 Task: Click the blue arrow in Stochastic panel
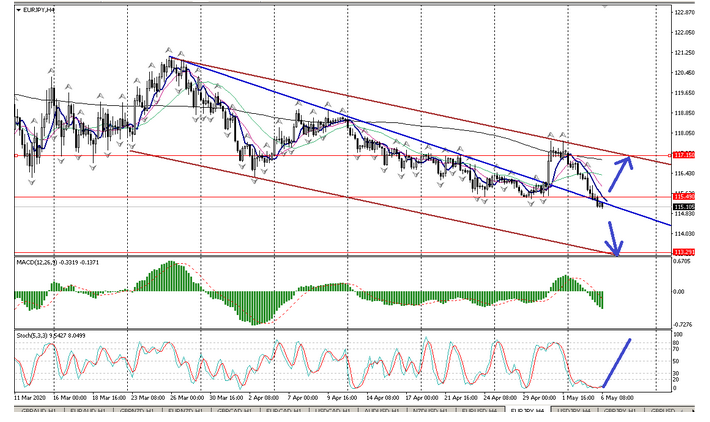pyautogui.click(x=615, y=362)
